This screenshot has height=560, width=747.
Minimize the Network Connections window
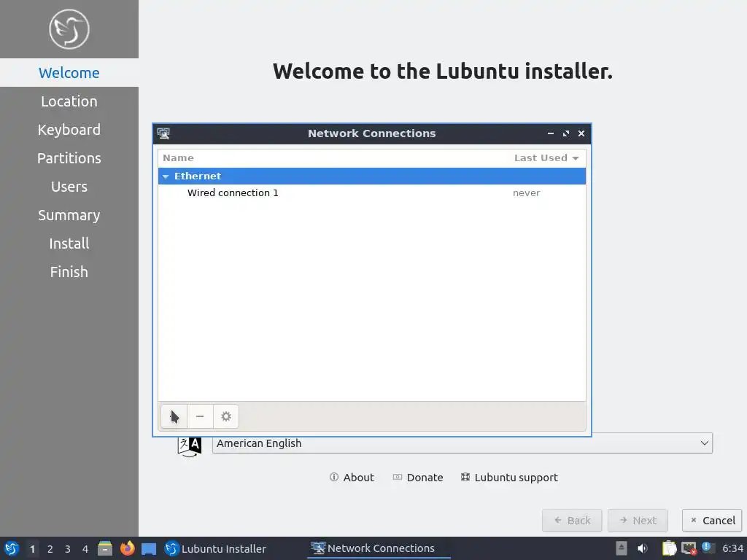click(x=551, y=134)
